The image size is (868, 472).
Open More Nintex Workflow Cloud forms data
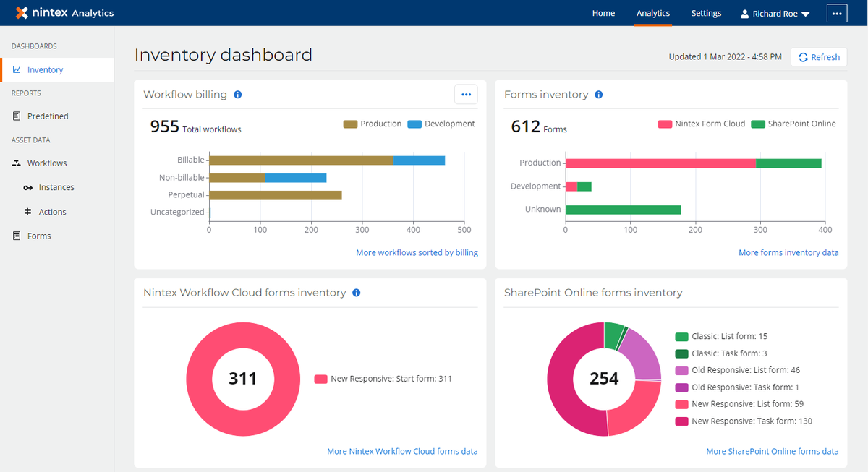[402, 451]
